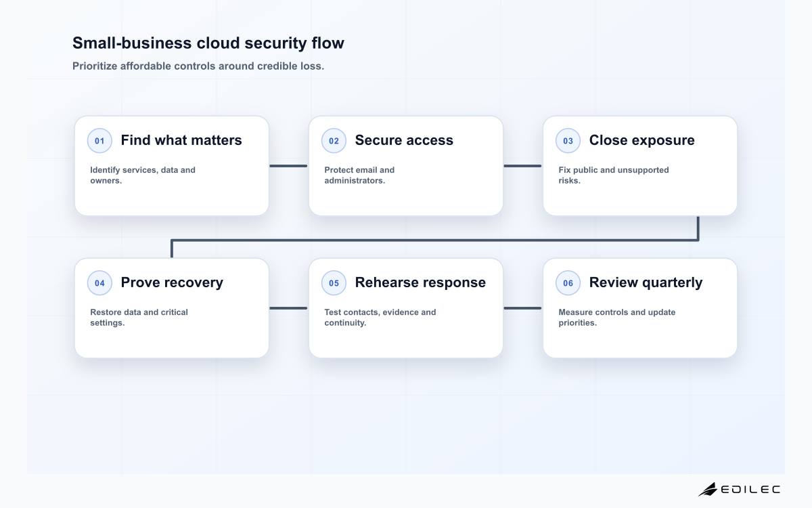Viewport: 812px width, 508px height.
Task: Click the 06 step number badge
Action: point(568,283)
